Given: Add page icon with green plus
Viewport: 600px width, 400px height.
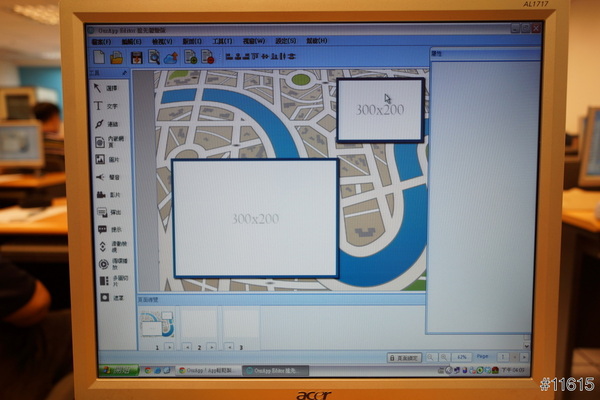Looking at the screenshot, I should [190, 57].
